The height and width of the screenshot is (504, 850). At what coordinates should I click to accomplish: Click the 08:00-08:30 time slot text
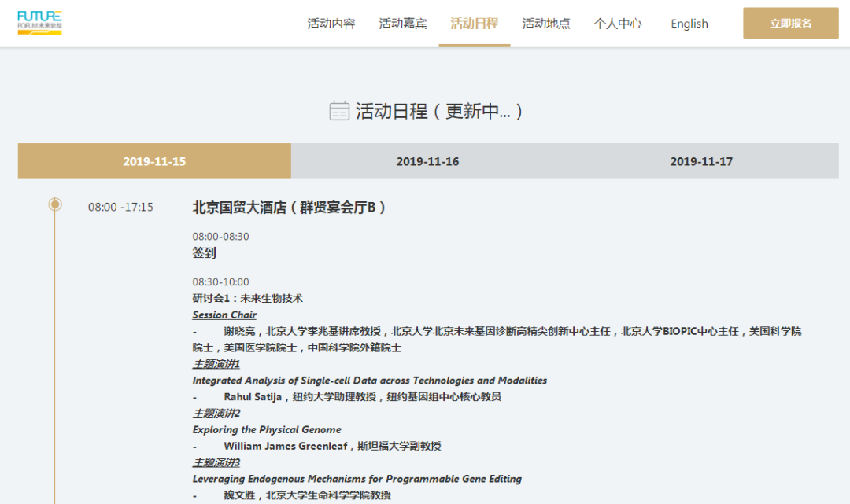[x=220, y=237]
